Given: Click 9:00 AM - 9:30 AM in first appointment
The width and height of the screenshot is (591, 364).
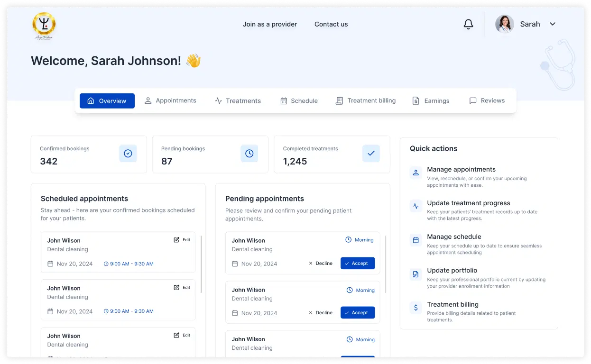Looking at the screenshot, I should (x=132, y=264).
